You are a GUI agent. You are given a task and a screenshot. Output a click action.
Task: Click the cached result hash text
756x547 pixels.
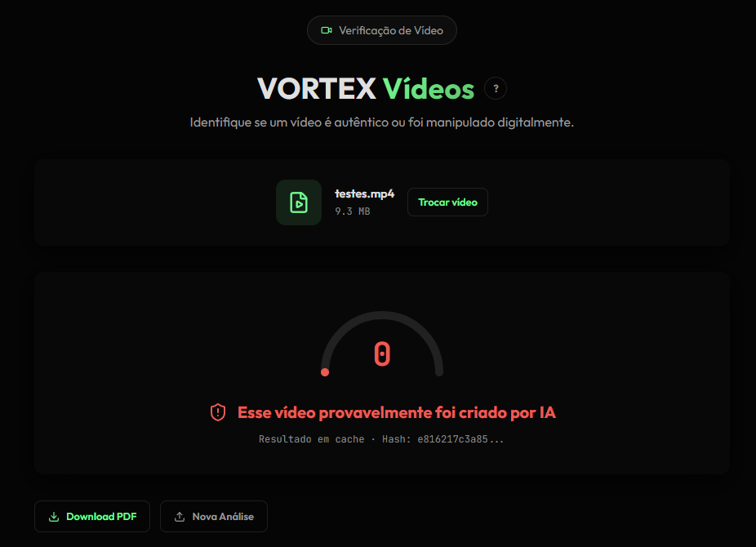coord(381,439)
